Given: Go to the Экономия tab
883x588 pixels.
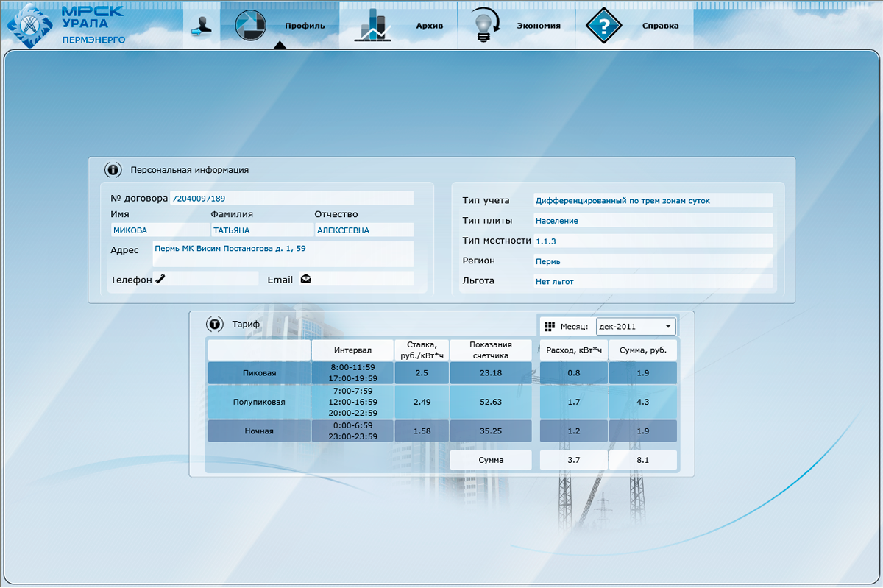Looking at the screenshot, I should click(x=538, y=26).
